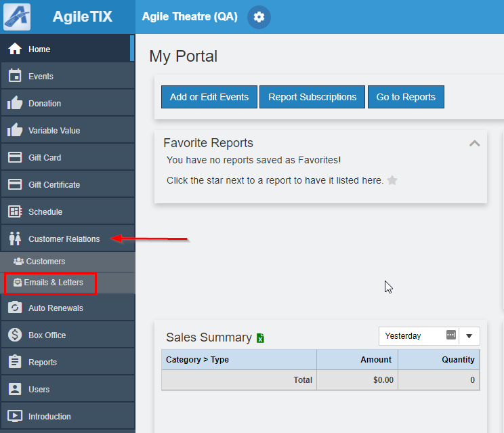The image size is (504, 433).
Task: Go to Home in sidebar
Action: [x=68, y=49]
